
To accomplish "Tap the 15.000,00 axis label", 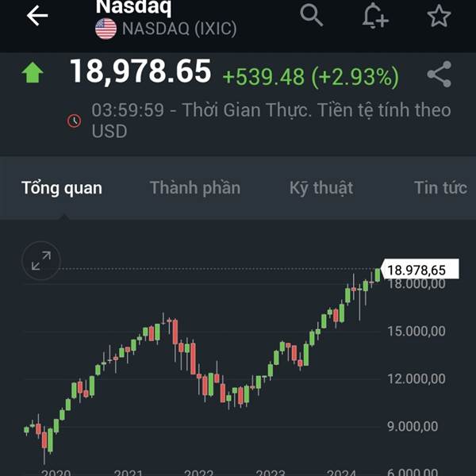I will tap(416, 331).
